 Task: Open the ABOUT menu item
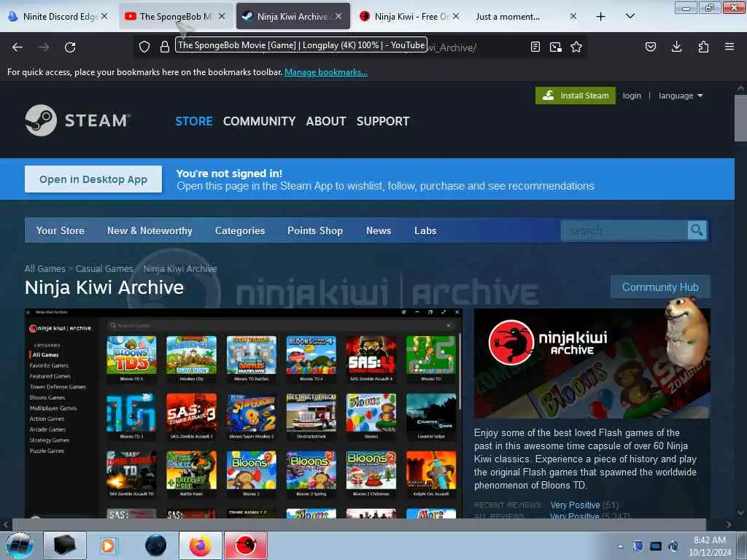(326, 122)
